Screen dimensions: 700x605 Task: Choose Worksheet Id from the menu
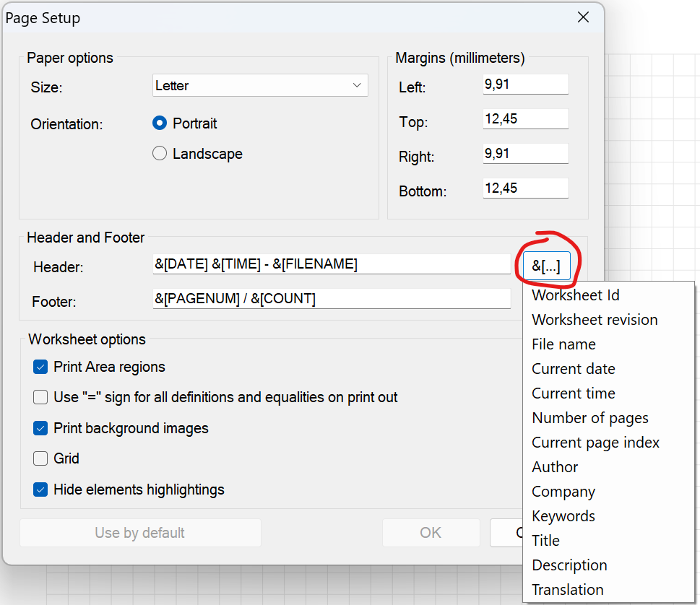[576, 295]
